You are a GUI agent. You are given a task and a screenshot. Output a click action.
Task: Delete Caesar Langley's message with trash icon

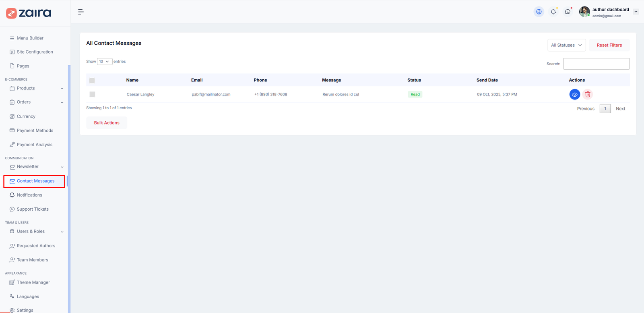(x=588, y=94)
